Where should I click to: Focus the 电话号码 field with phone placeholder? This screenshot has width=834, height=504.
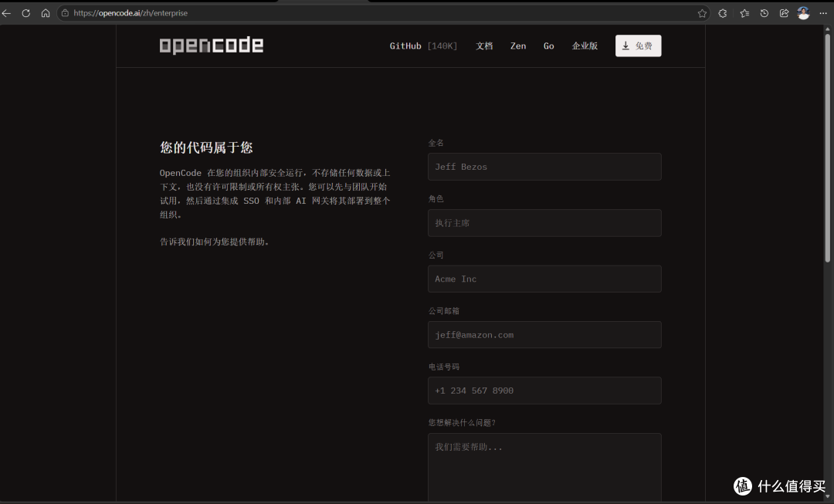coord(544,391)
